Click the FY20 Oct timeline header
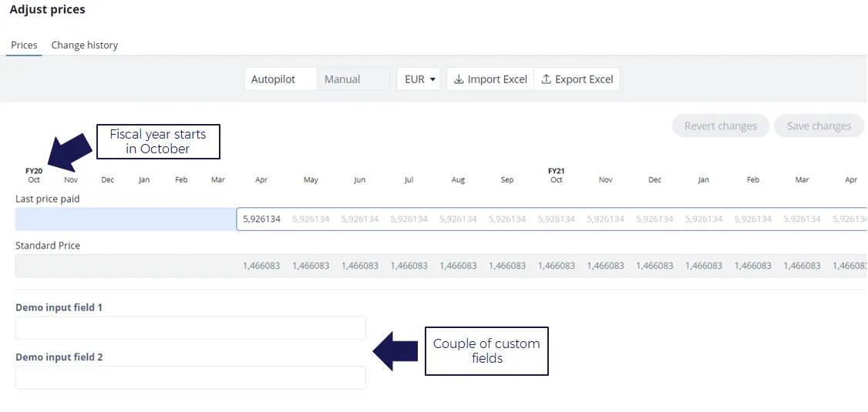 tap(34, 176)
